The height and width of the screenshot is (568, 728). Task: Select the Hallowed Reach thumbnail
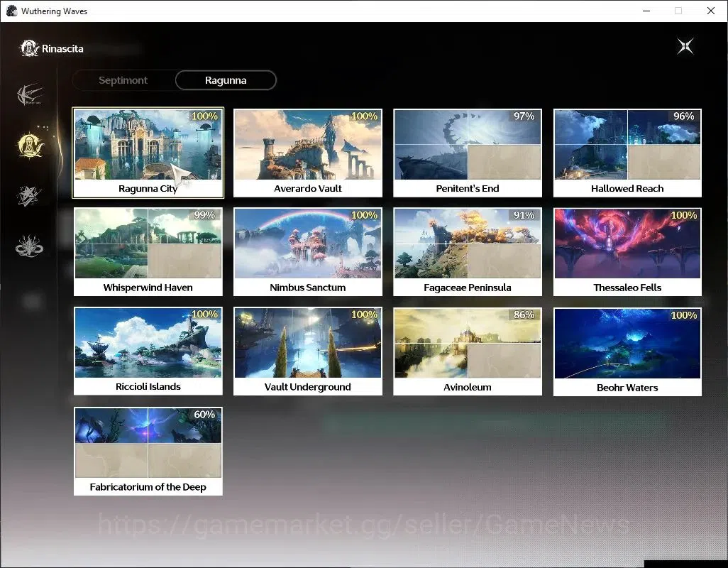pos(627,145)
